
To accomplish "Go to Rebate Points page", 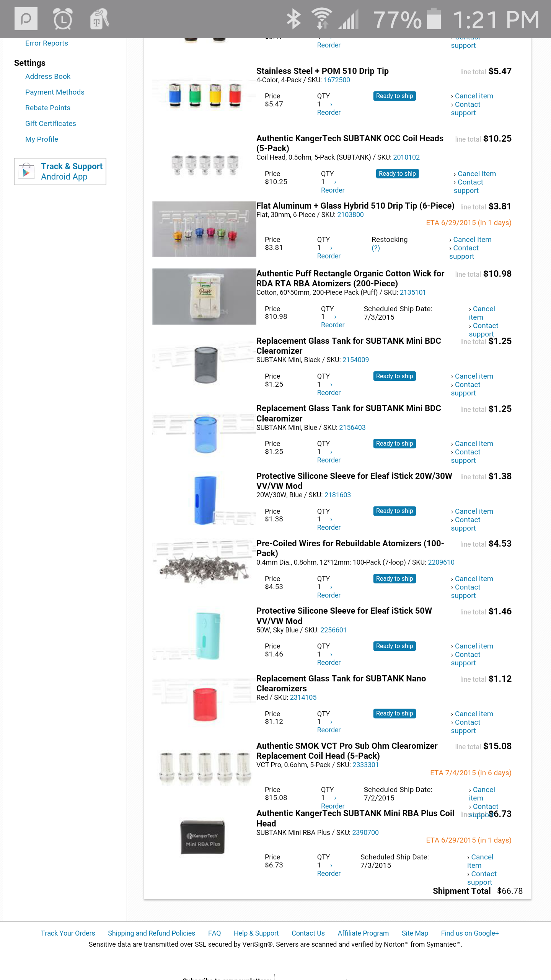I will [48, 108].
